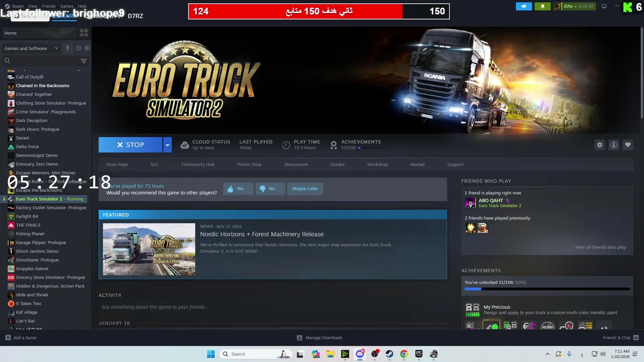
Task: Open the View menu
Action: tap(33, 7)
